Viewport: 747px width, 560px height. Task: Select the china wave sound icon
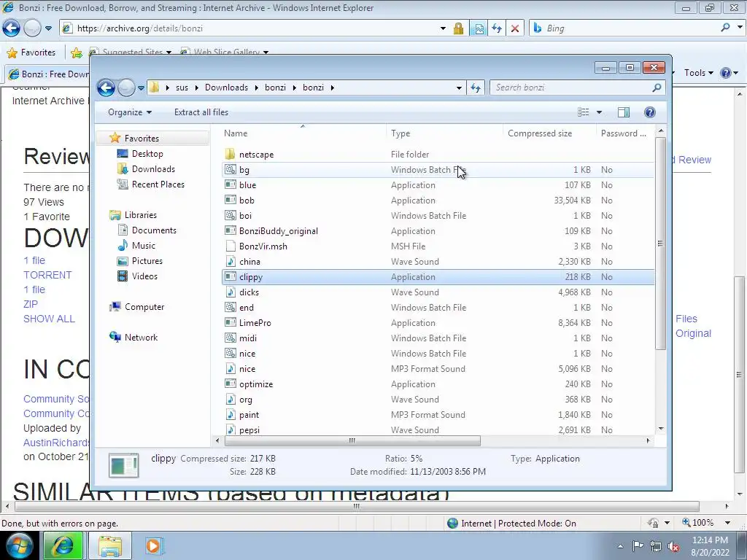pos(230,262)
